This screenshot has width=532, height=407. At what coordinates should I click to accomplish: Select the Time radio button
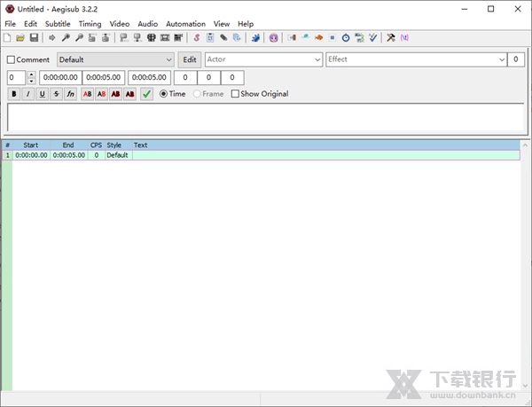[164, 94]
